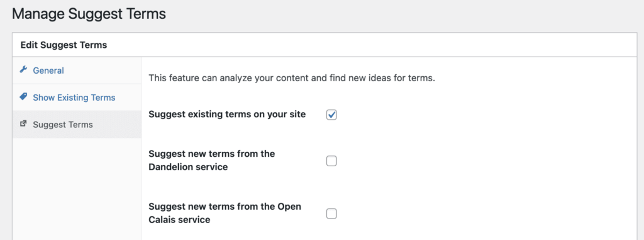
Task: Click the 'Suggest new terms from the Open Calais service' label
Action: click(225, 214)
